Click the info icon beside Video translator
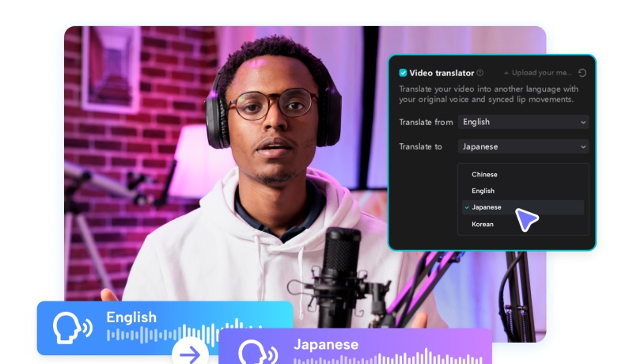 pos(480,73)
